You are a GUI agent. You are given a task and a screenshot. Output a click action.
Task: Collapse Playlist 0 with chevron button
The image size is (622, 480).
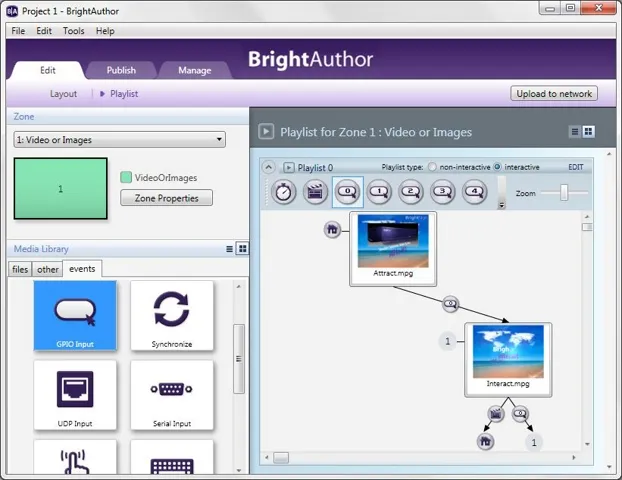269,167
